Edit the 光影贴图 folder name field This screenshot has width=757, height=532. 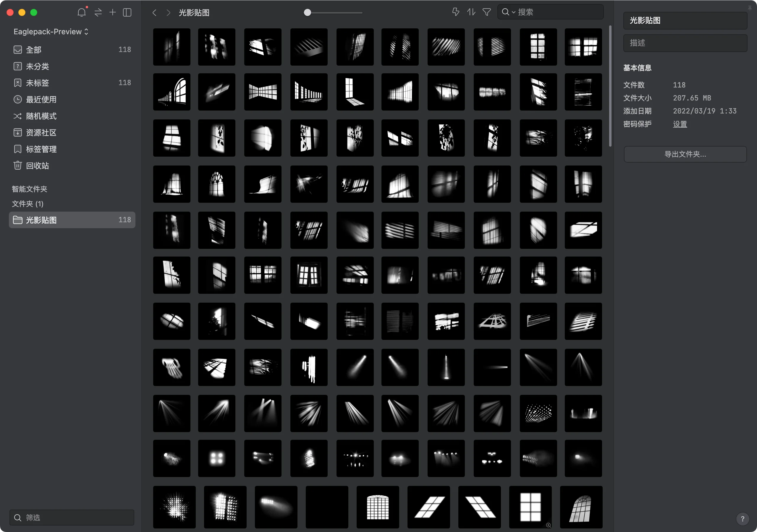685,20
